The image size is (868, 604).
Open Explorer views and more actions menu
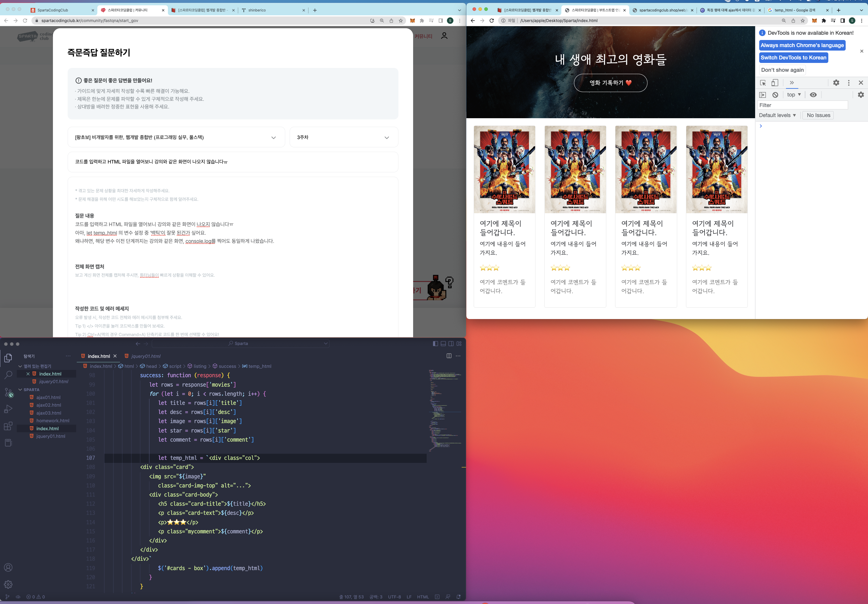click(x=68, y=356)
